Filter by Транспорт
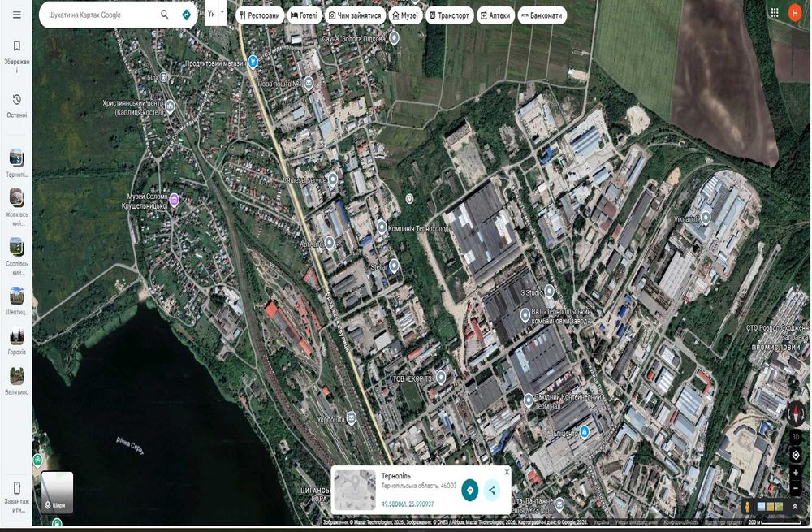812x532 pixels. (x=449, y=15)
